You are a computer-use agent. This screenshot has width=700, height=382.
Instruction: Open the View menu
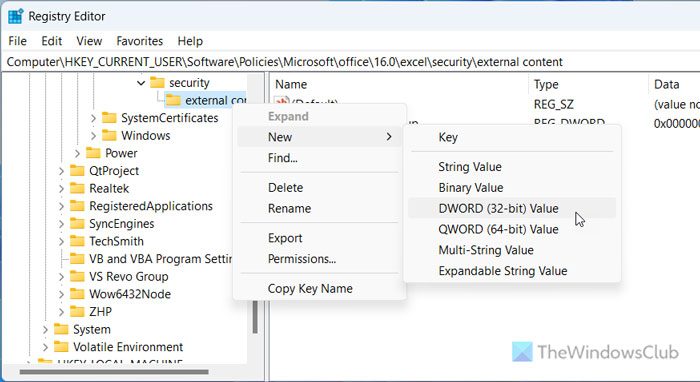[89, 41]
